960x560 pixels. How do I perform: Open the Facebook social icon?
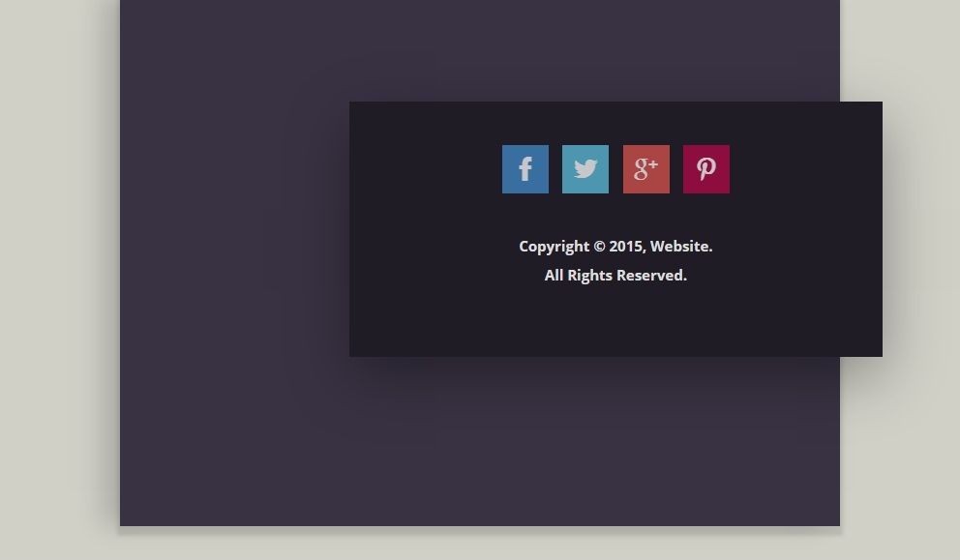pos(525,169)
